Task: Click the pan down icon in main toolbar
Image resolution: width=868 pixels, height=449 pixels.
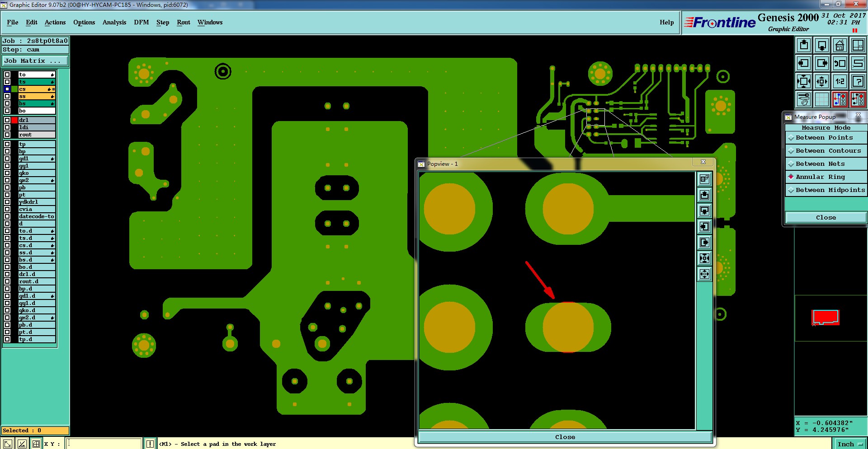Action: coord(822,45)
